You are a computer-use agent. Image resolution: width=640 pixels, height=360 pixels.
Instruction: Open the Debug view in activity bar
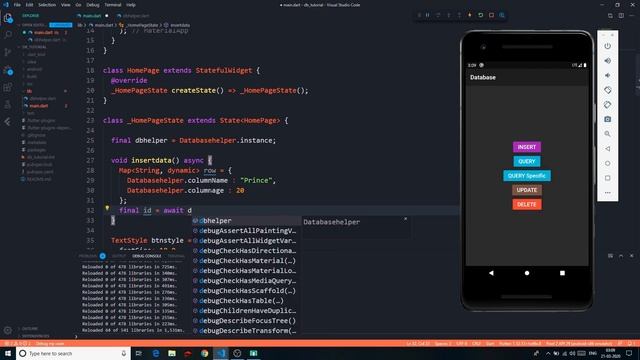tap(8, 70)
